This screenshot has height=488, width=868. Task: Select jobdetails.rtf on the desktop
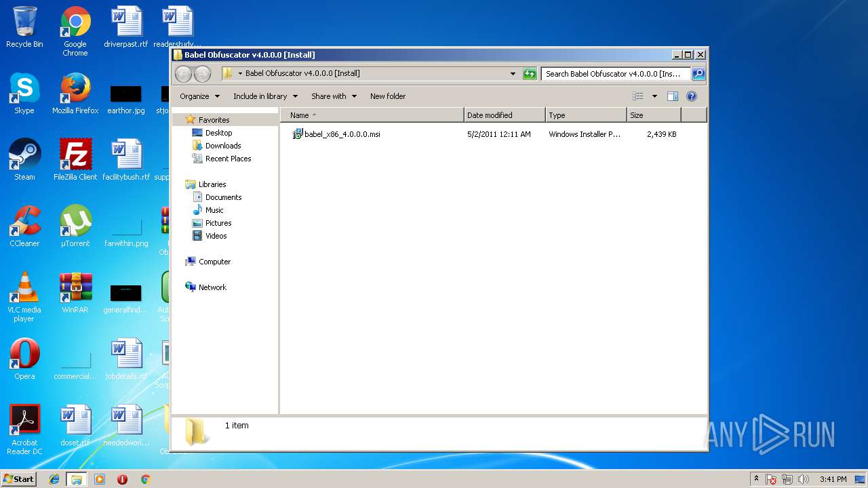[126, 359]
